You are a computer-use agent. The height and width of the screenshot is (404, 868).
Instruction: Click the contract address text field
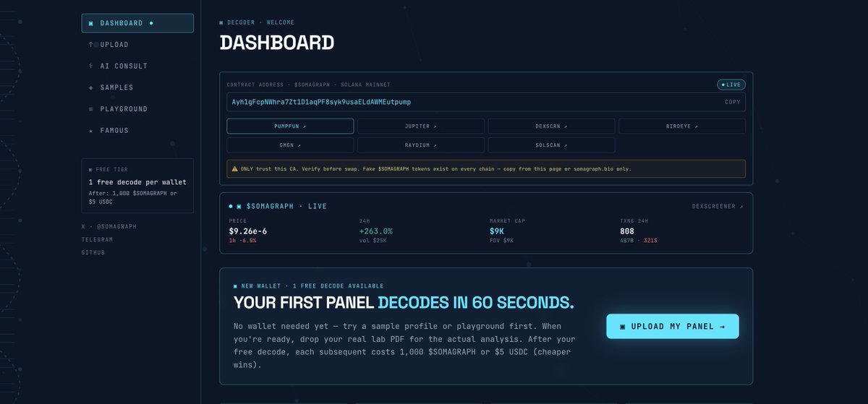click(x=486, y=102)
